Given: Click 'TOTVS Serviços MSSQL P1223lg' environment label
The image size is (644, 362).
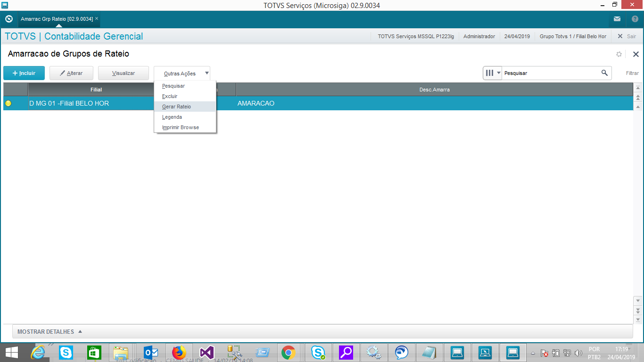Looking at the screenshot, I should click(x=416, y=36).
